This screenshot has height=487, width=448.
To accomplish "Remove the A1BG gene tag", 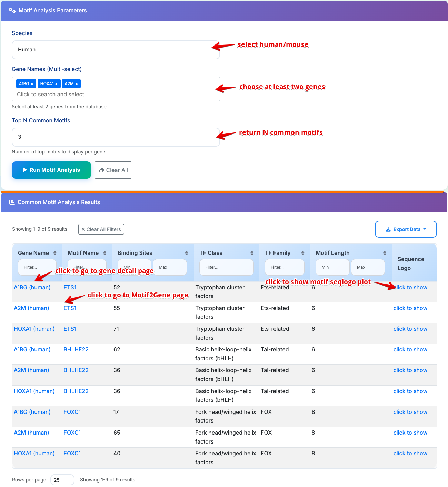I will pyautogui.click(x=32, y=84).
